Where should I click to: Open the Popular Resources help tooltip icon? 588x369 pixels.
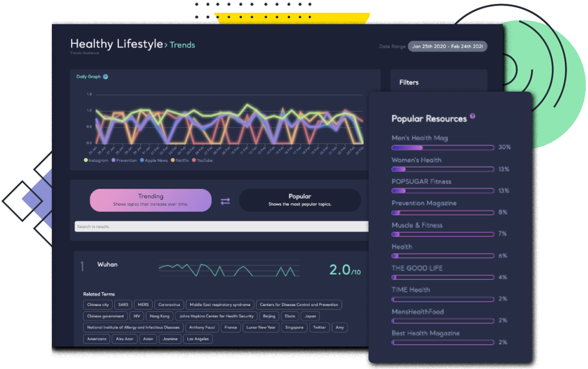[472, 115]
